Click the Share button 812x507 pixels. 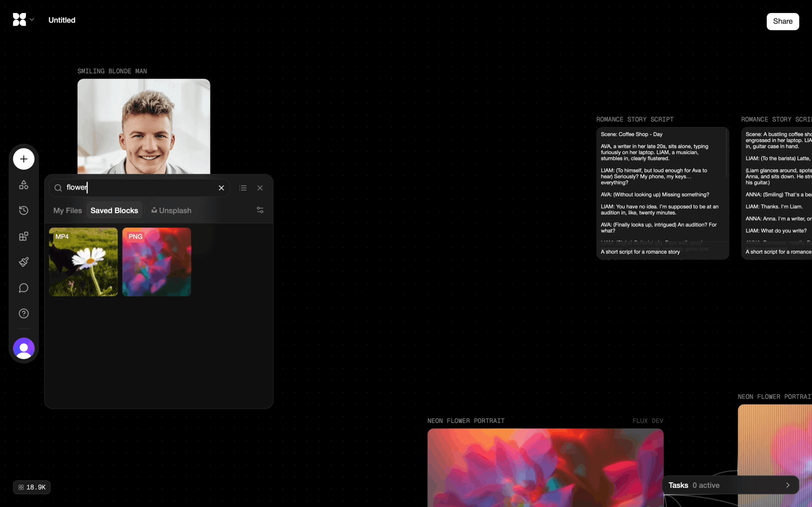coord(782,21)
